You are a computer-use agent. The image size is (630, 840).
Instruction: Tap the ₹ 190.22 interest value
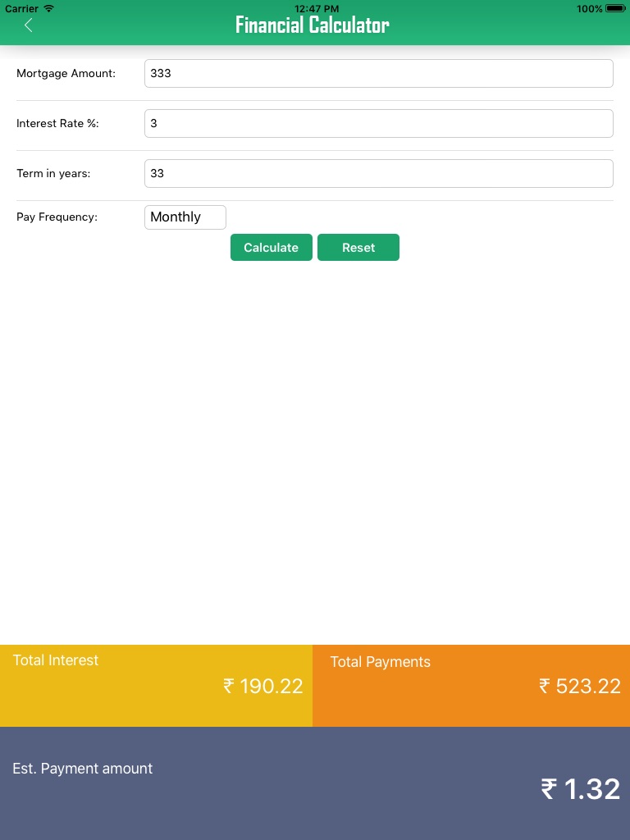(x=263, y=686)
